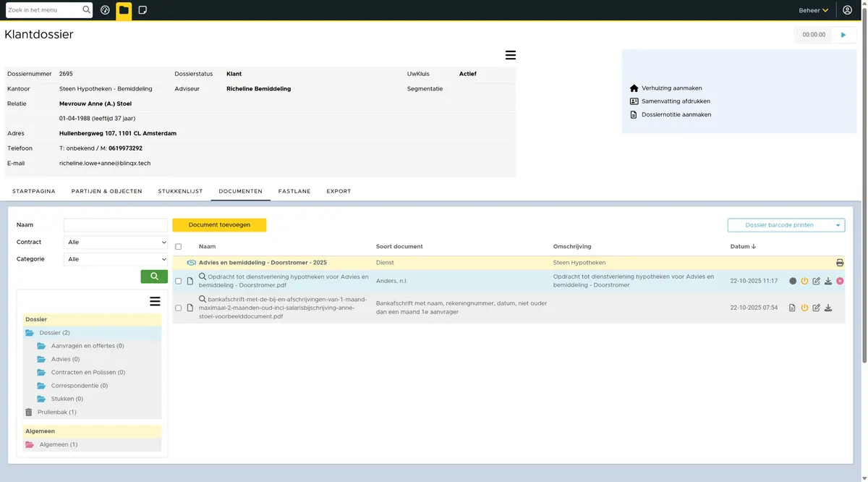
Task: Delete the Opdracht tot dienstverlening document
Action: coord(840,281)
